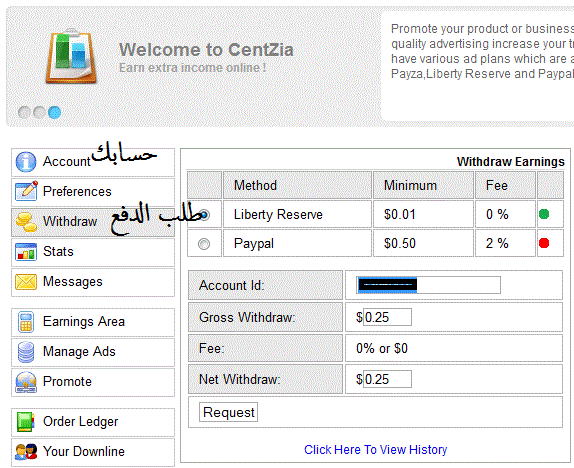Viewport: 574px width, 468px height.
Task: Click the globe Promote icon
Action: (26, 382)
